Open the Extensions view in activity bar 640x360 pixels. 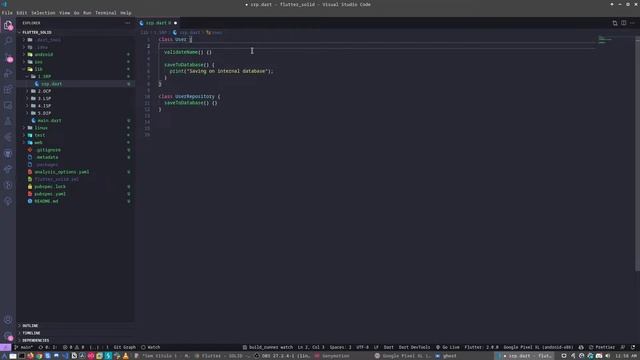(8, 89)
